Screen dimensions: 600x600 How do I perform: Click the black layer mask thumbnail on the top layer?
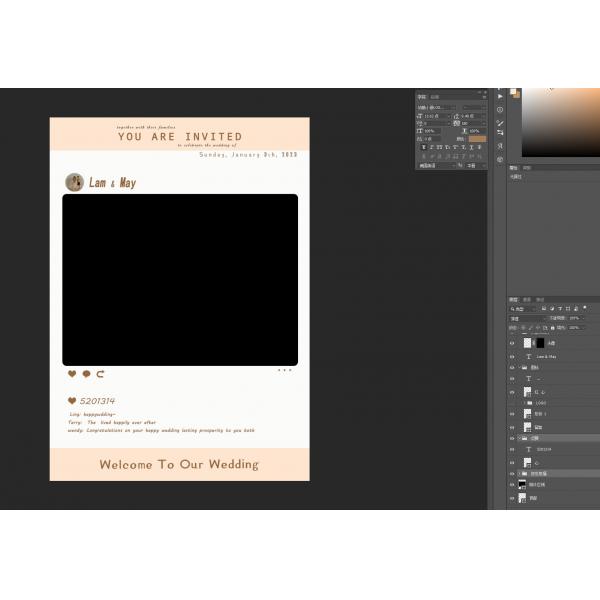coord(540,343)
